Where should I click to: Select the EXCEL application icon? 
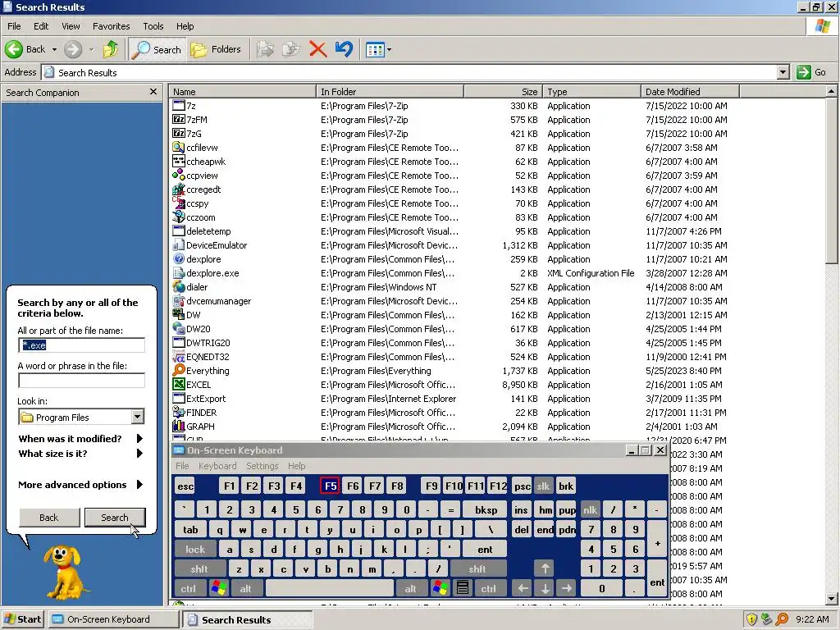coord(178,384)
